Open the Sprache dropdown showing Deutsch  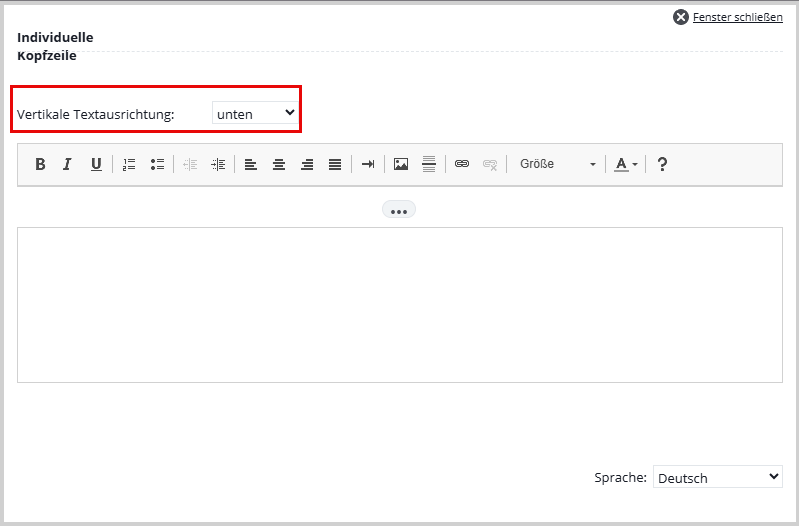(717, 477)
